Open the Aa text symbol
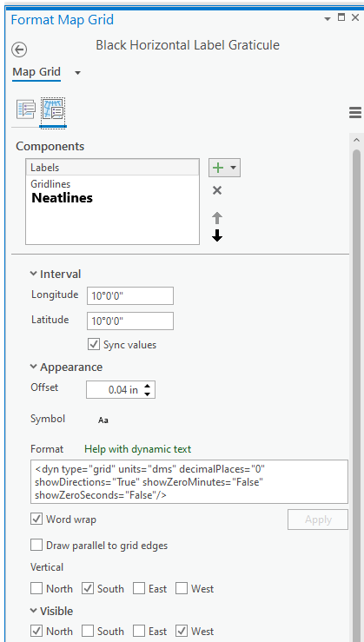 click(103, 420)
